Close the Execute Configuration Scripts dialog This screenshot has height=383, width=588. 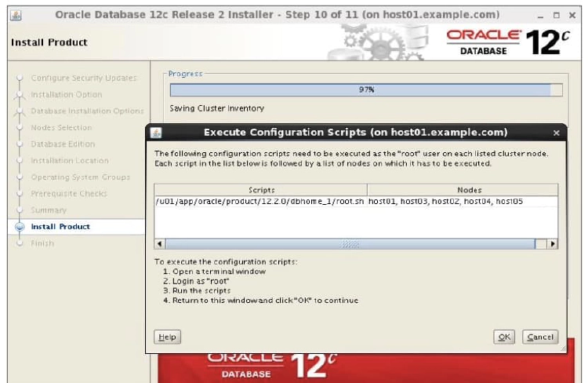pos(557,133)
